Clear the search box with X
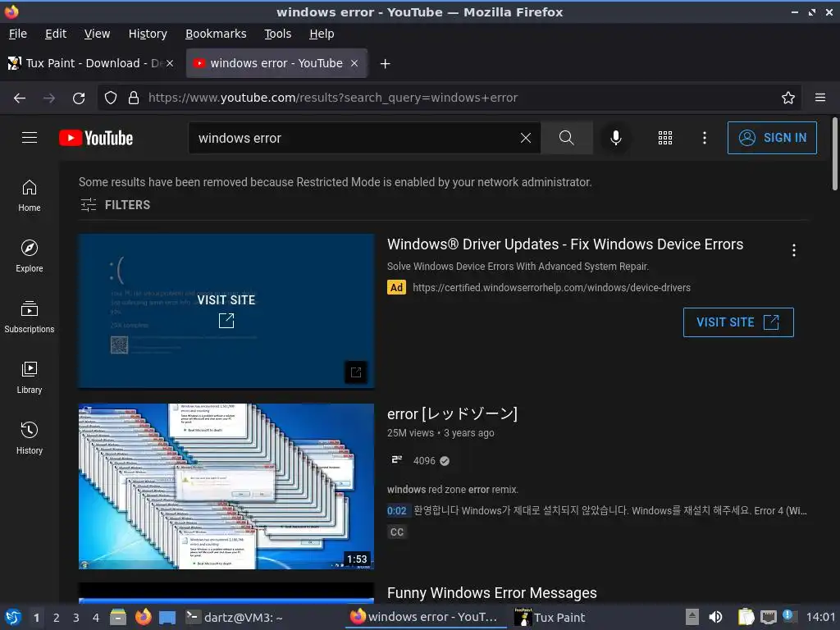The image size is (840, 630). click(x=526, y=138)
